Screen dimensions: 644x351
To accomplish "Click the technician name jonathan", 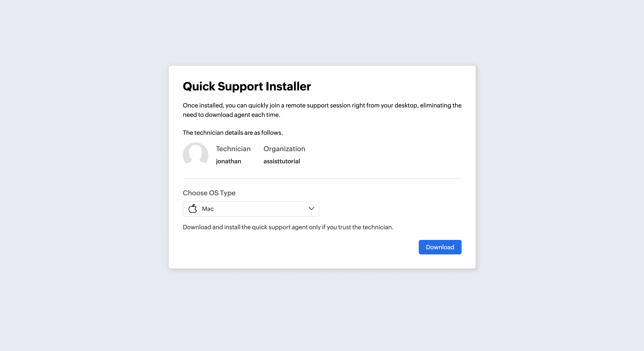I will pos(228,161).
